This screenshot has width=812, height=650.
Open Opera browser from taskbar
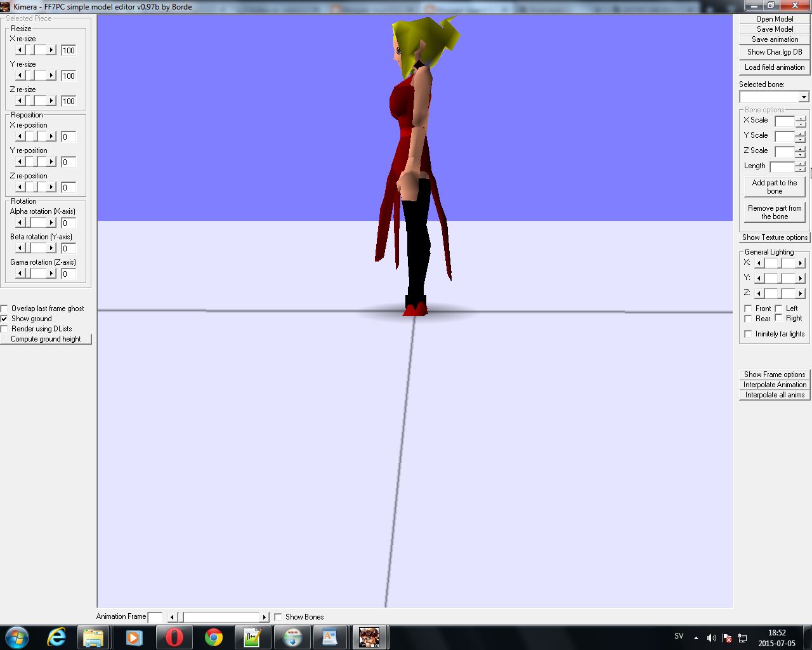coord(174,637)
